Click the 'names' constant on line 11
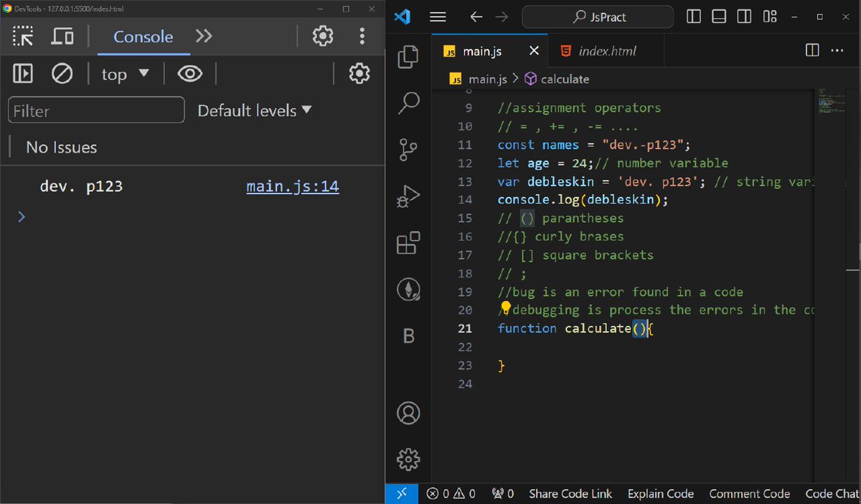Screen dimensions: 861x504 tap(560, 145)
